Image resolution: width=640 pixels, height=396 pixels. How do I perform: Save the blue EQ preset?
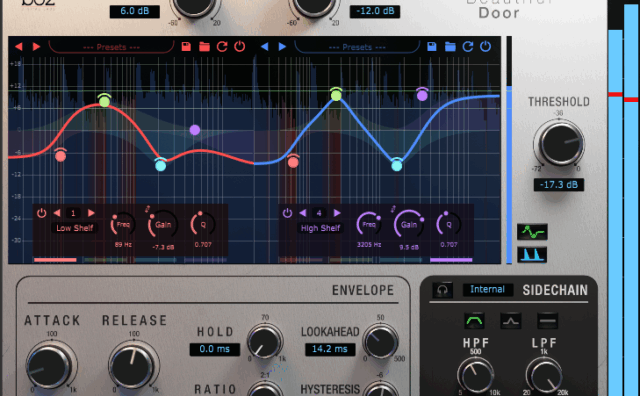point(432,47)
